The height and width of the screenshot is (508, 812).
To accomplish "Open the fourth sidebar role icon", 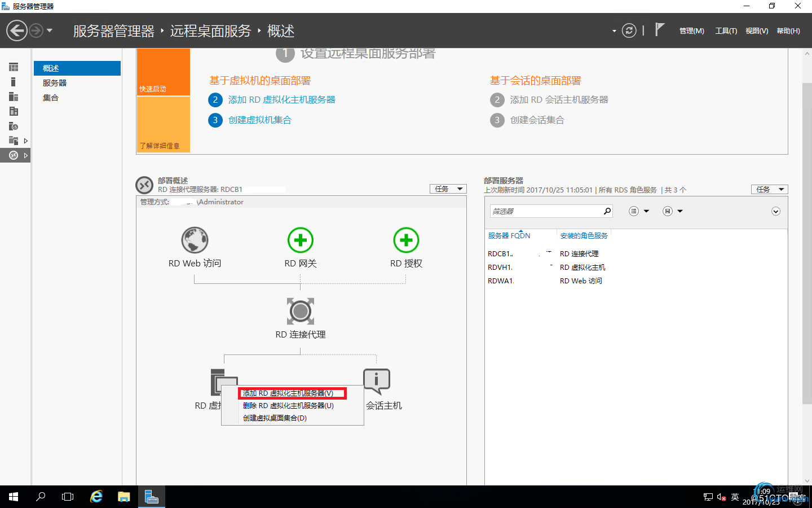I will 14,111.
